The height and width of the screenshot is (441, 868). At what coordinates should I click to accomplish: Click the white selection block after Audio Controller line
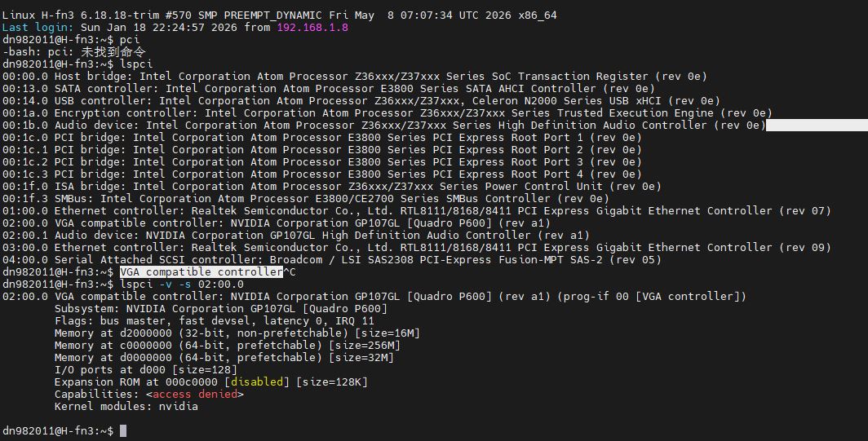tap(817, 125)
